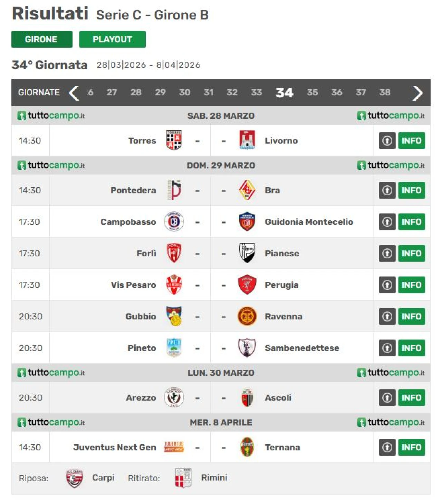The image size is (442, 504).
Task: Advance giornate list with right chevron
Action: click(x=417, y=93)
